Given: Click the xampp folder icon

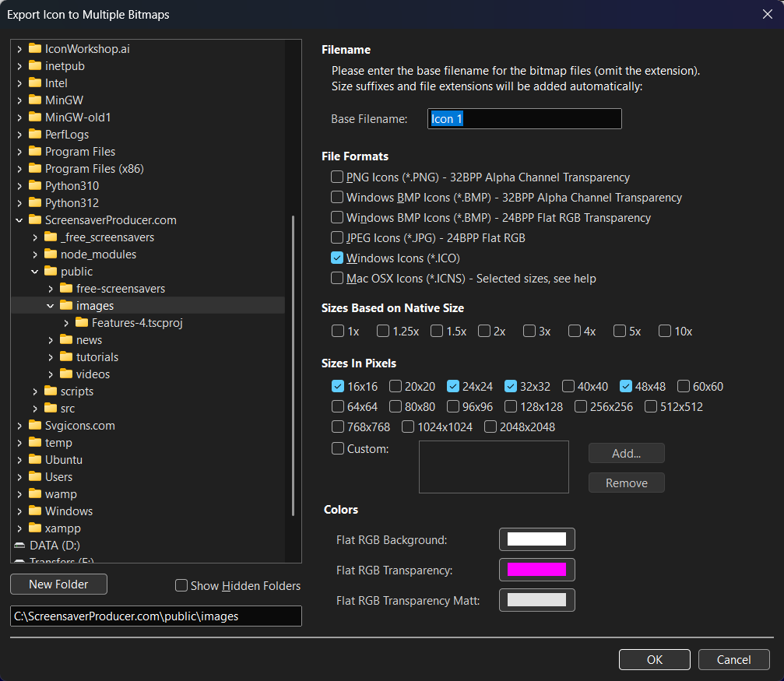Looking at the screenshot, I should 35,528.
